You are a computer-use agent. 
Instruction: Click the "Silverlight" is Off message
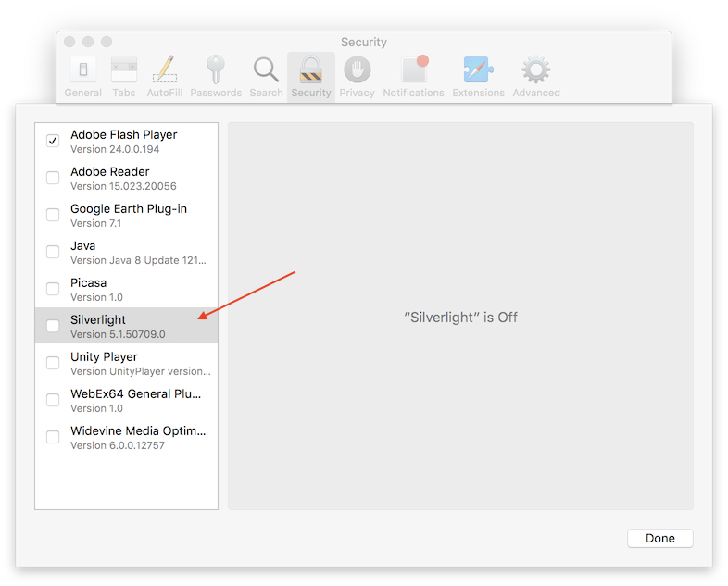(x=460, y=318)
